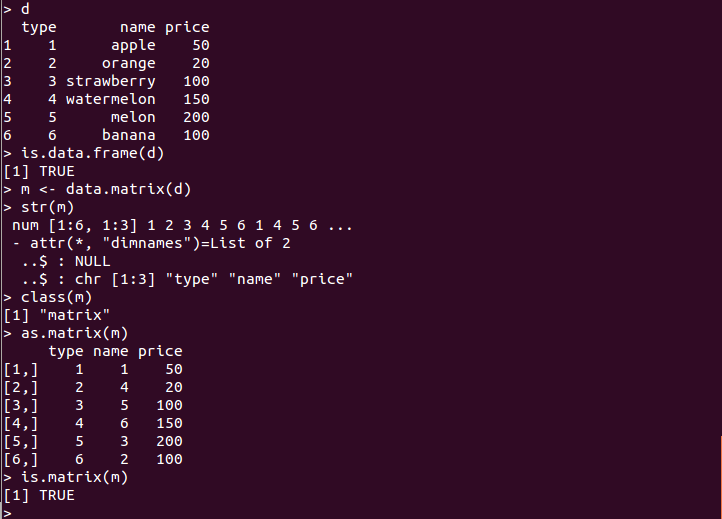Viewport: 722px width, 519px height.
Task: Click the word watermelon in the output
Action: pos(111,99)
